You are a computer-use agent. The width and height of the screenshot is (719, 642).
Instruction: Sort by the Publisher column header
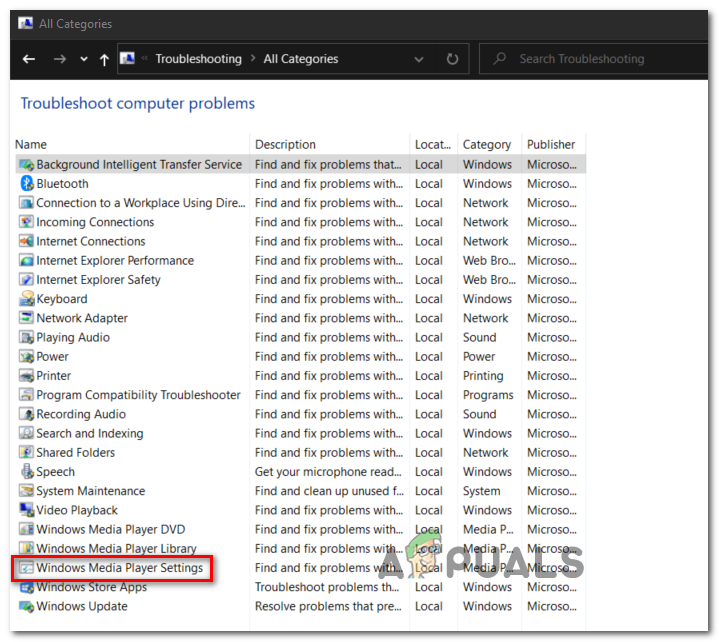pos(551,144)
